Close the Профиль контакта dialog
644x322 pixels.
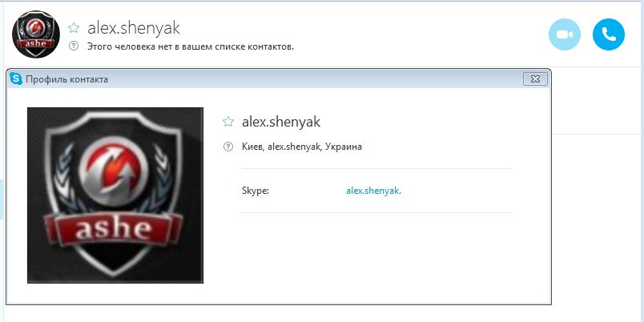(535, 78)
